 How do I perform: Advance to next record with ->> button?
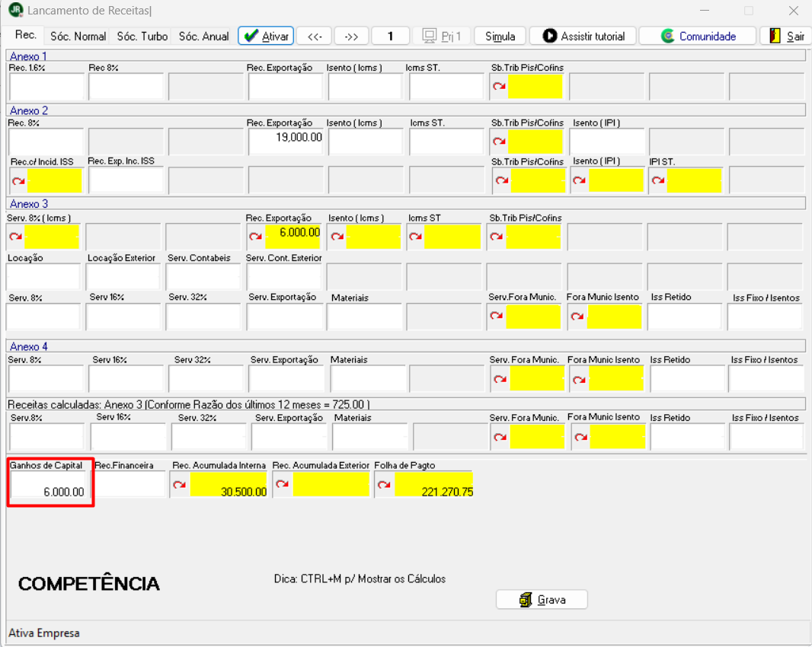tap(352, 37)
